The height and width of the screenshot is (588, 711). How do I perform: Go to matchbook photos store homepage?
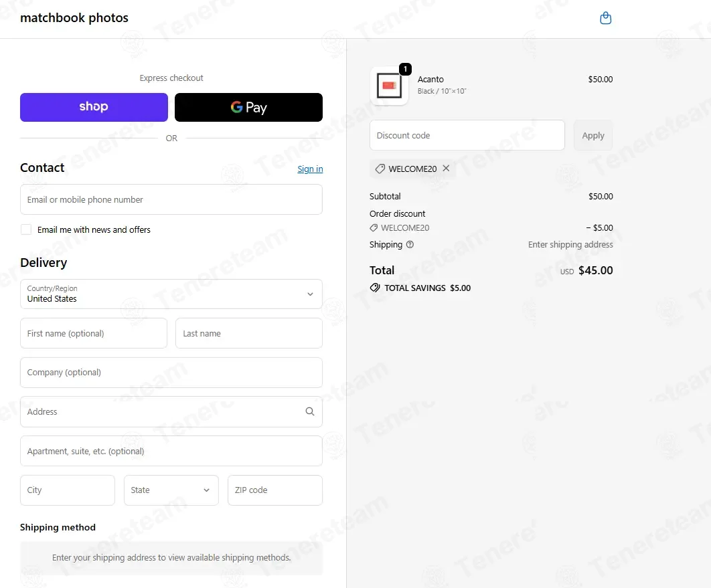[74, 17]
